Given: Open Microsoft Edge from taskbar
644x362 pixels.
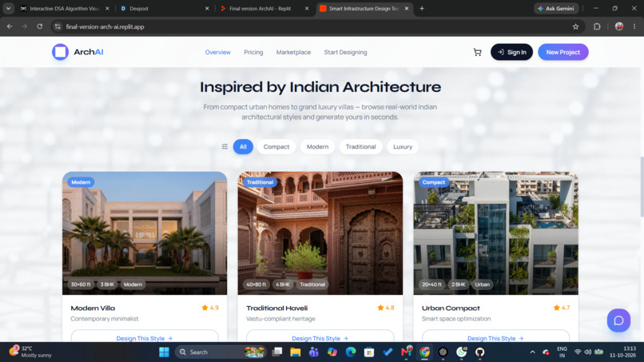Looking at the screenshot, I should point(351,352).
